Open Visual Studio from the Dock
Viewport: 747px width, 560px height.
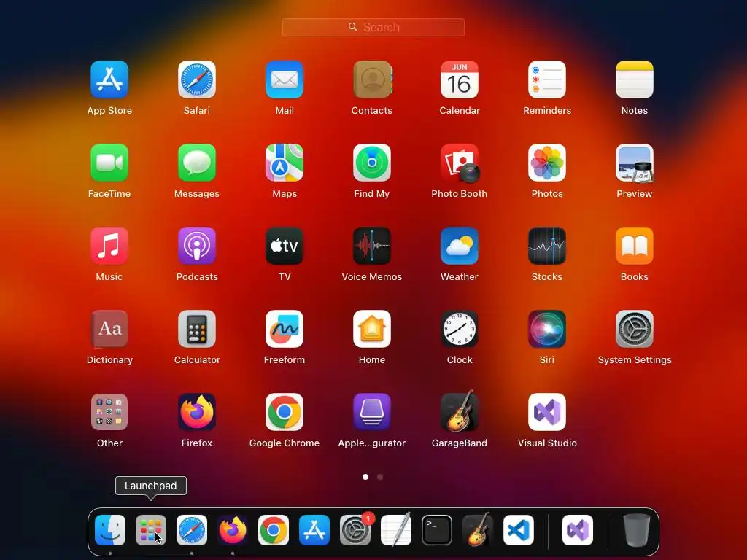click(578, 530)
